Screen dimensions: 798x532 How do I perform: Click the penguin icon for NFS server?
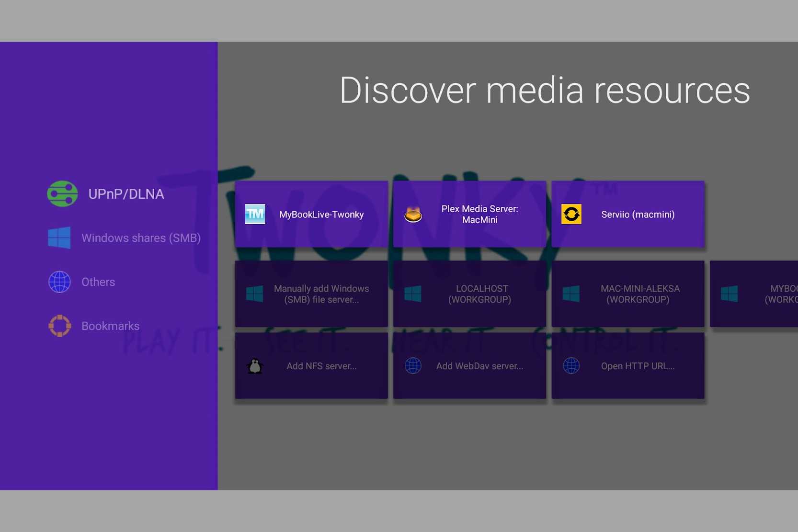pyautogui.click(x=255, y=366)
